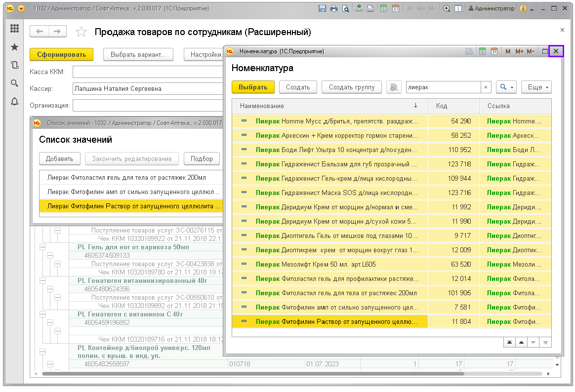
Task: Click Создать группу button
Action: tap(351, 87)
